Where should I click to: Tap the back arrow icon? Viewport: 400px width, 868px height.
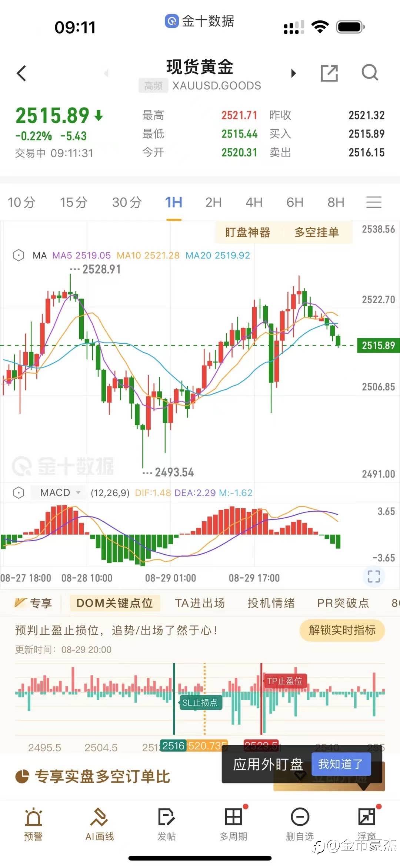click(x=21, y=73)
